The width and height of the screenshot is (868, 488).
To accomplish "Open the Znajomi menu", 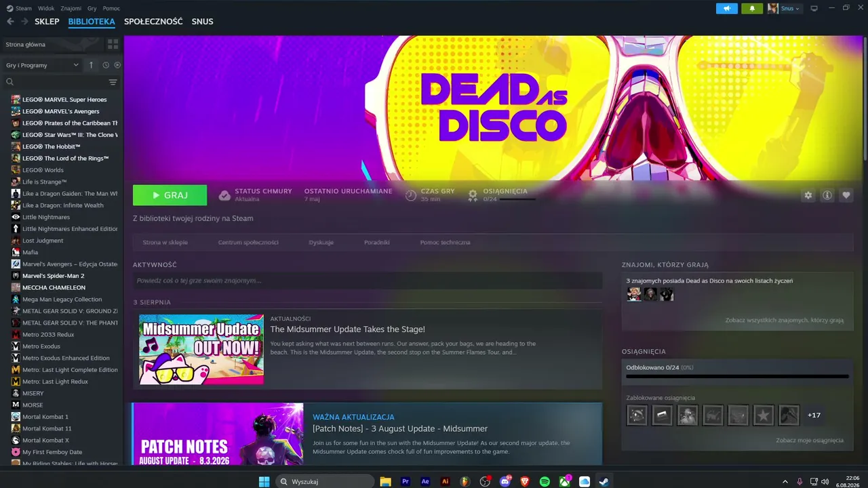I will (71, 8).
